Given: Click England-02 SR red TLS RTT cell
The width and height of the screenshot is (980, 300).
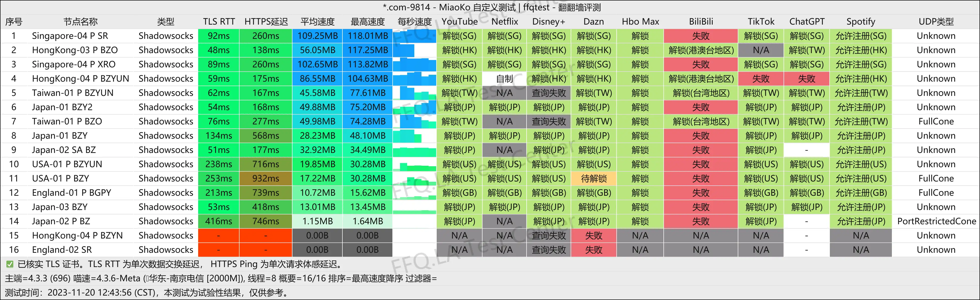Looking at the screenshot, I should click(218, 250).
